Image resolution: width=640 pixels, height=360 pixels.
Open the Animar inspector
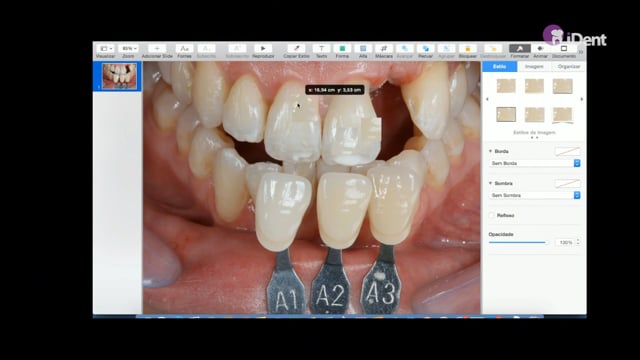click(x=540, y=49)
